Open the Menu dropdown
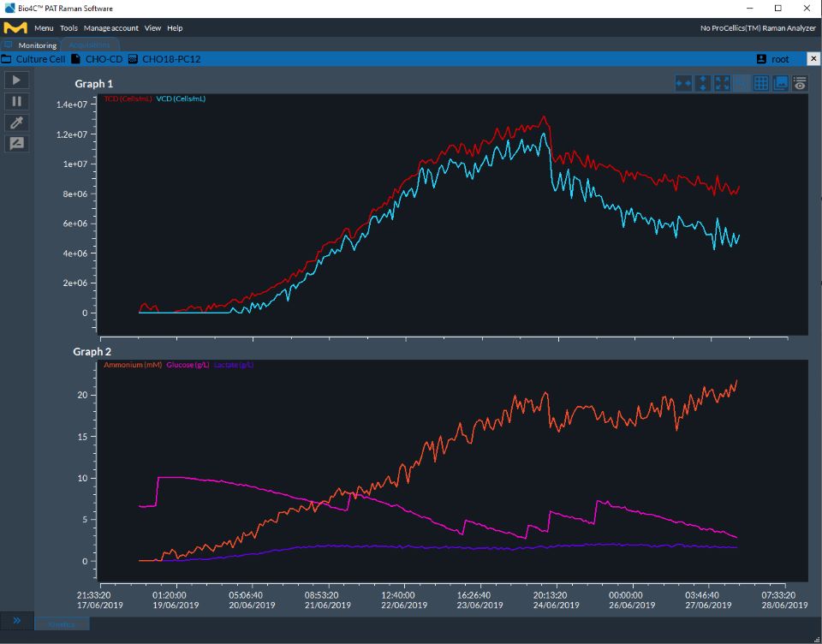Viewport: 822px width, 644px height. click(42, 27)
